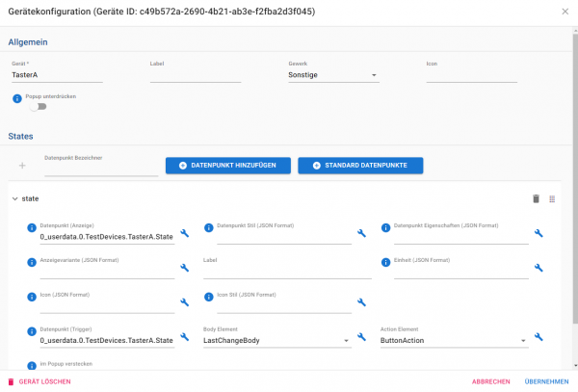578x392 pixels.
Task: Open wrench editor for Datenpunkt (Anzeige)
Action: [185, 233]
